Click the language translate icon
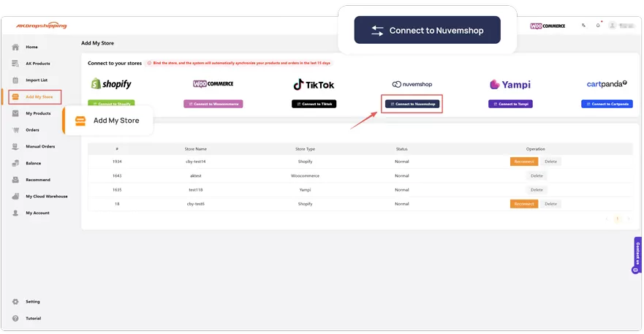The height and width of the screenshot is (334, 644). [583, 25]
